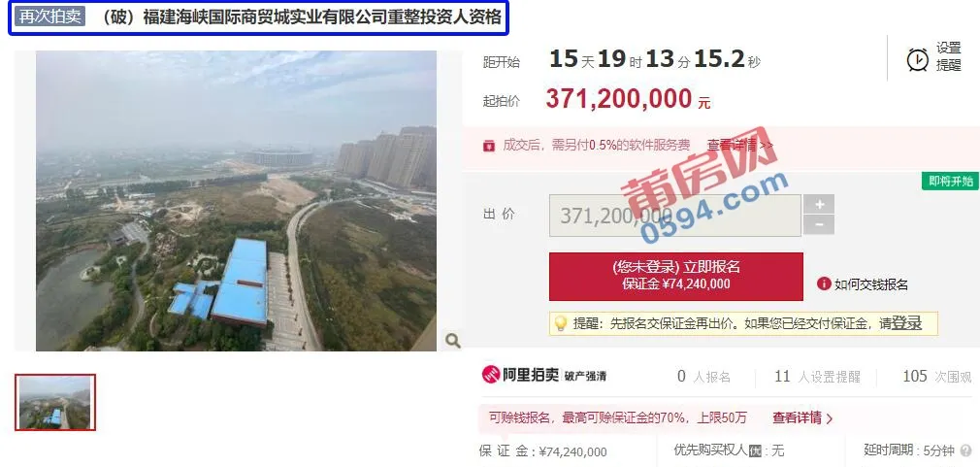Click the magnifier zoom icon on photo
This screenshot has height=467, width=980.
[452, 340]
